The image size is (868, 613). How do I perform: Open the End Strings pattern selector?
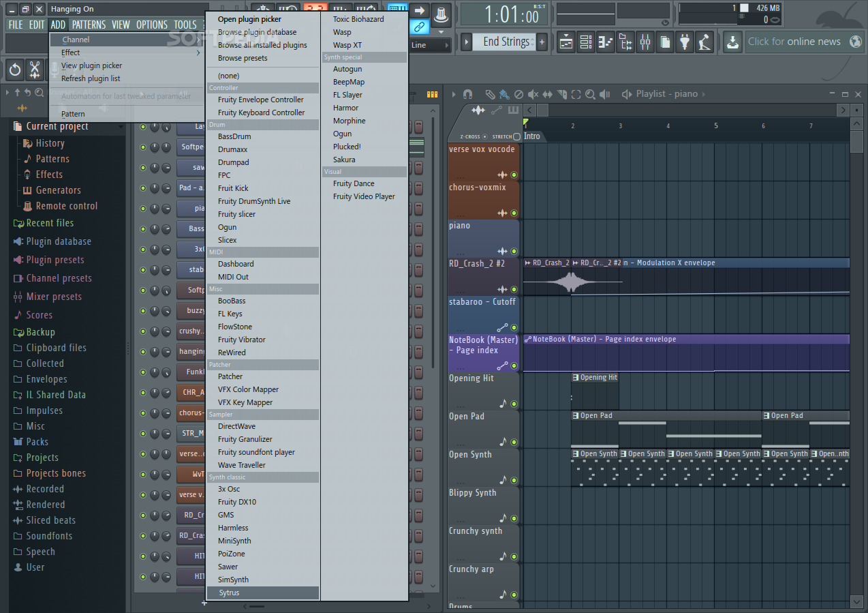point(506,42)
